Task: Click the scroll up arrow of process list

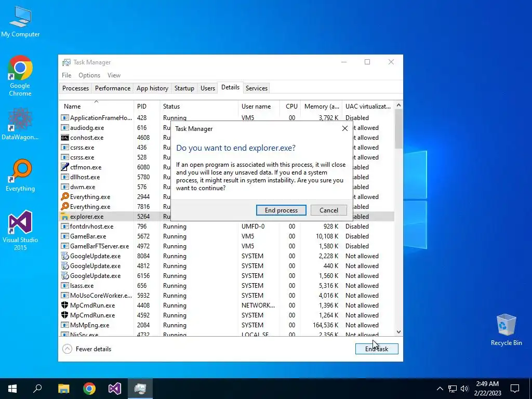Action: pyautogui.click(x=398, y=105)
